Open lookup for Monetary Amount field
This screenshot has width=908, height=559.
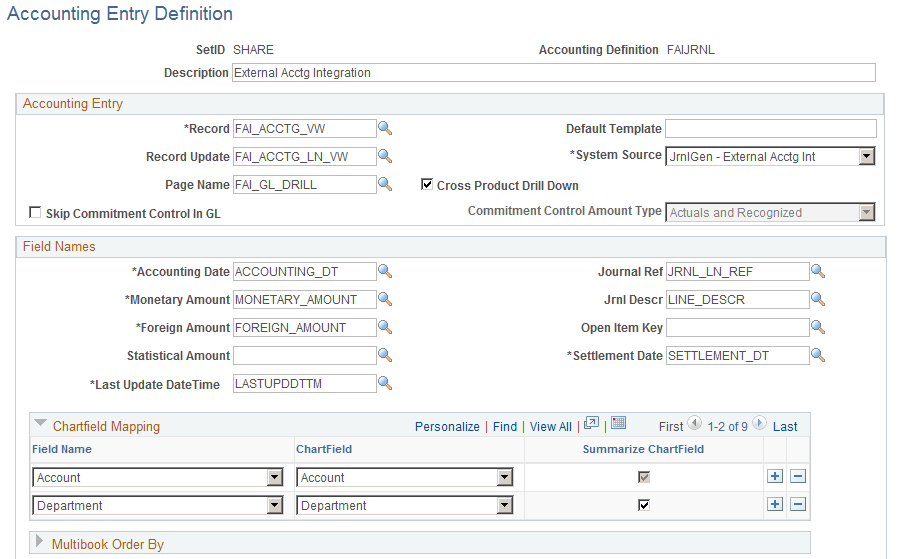coord(385,299)
